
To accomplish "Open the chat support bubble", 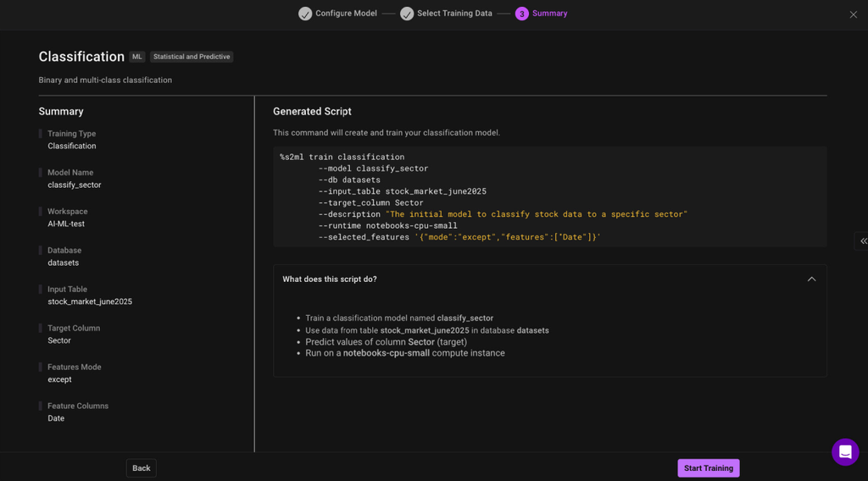I will (x=844, y=452).
